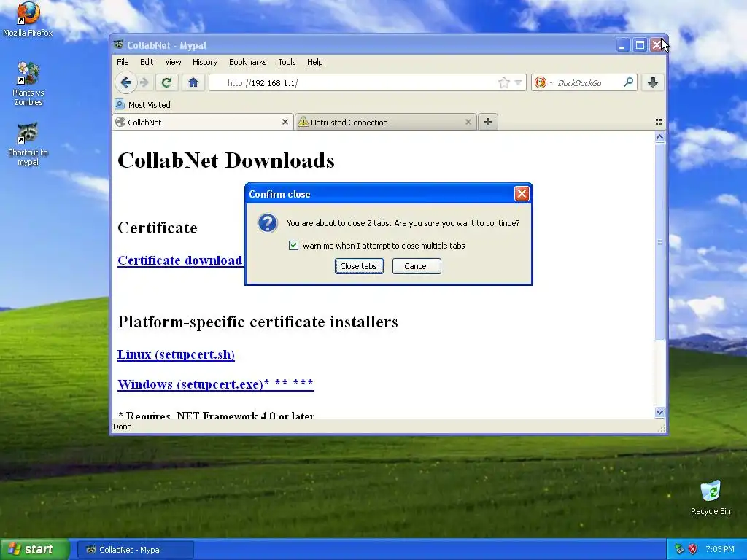The height and width of the screenshot is (560, 747).
Task: Click the search magnifier icon
Action: pos(628,82)
